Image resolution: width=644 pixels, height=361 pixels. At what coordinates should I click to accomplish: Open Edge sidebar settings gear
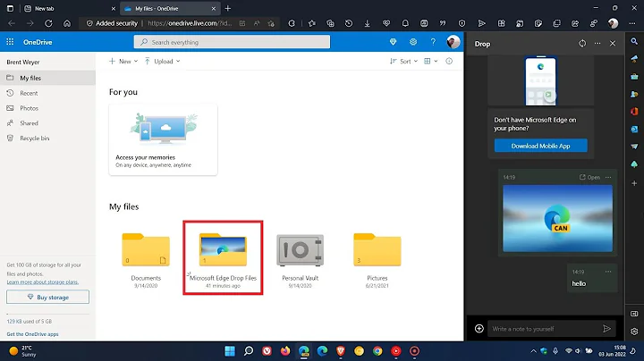click(x=634, y=332)
